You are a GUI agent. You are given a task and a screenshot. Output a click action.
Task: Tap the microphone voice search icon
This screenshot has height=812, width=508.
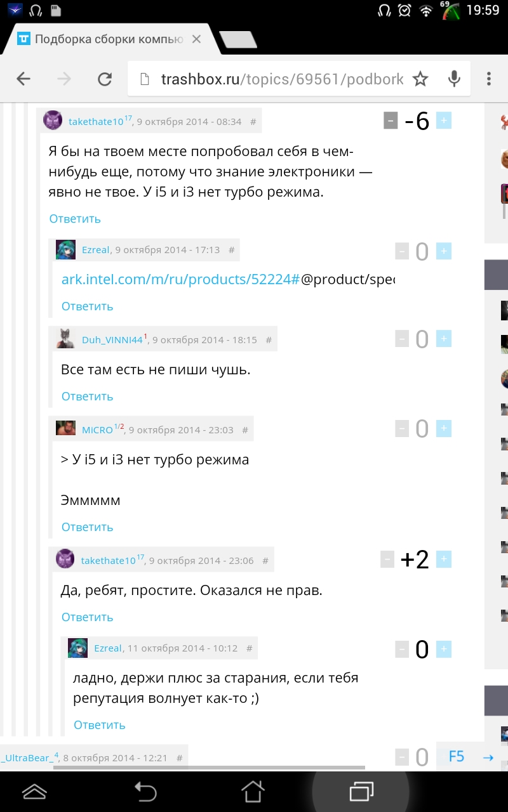coord(454,79)
